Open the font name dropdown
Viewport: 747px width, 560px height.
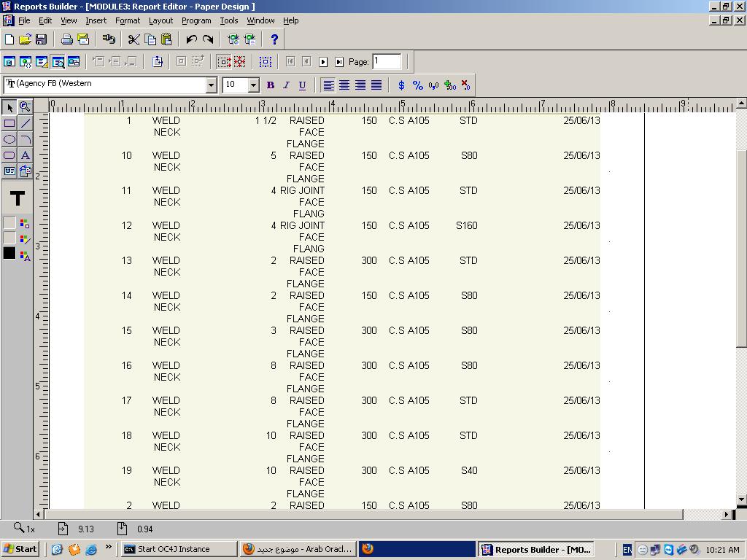pos(211,85)
